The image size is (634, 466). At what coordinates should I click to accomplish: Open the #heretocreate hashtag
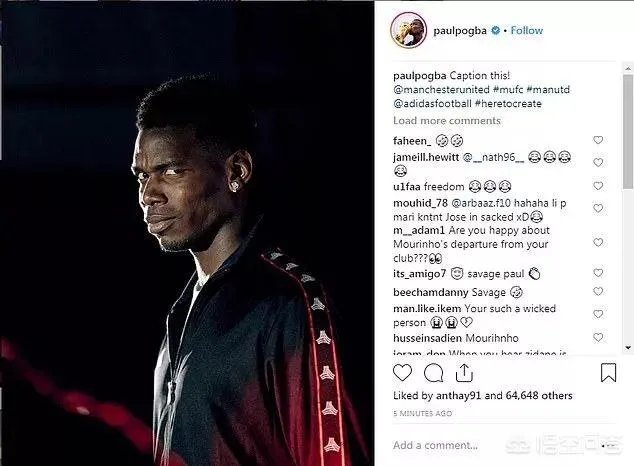pyautogui.click(x=508, y=103)
